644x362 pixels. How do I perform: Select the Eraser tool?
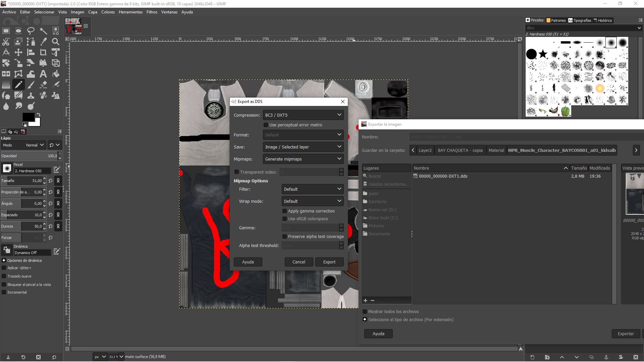pos(43,84)
